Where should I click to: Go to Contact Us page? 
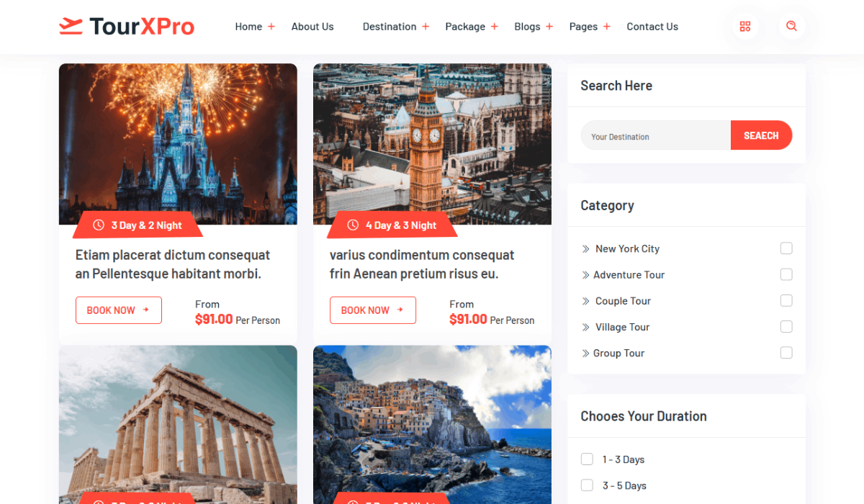click(x=652, y=27)
